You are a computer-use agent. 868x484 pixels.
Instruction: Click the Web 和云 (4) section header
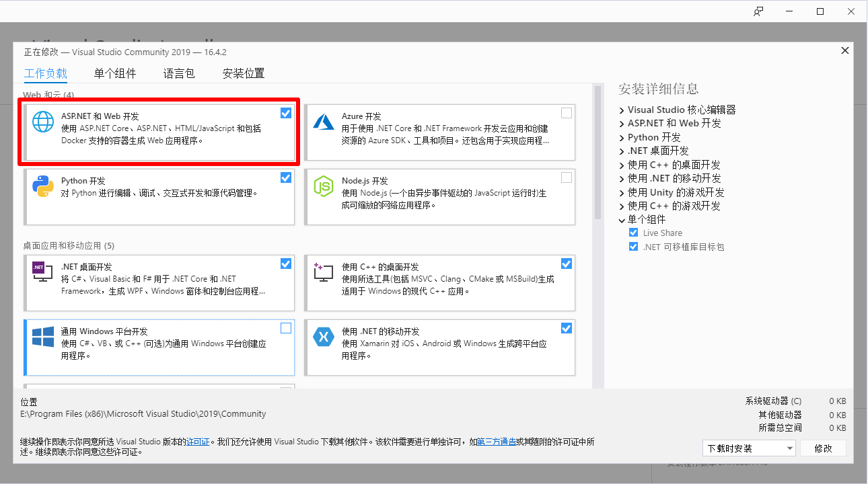(x=48, y=95)
